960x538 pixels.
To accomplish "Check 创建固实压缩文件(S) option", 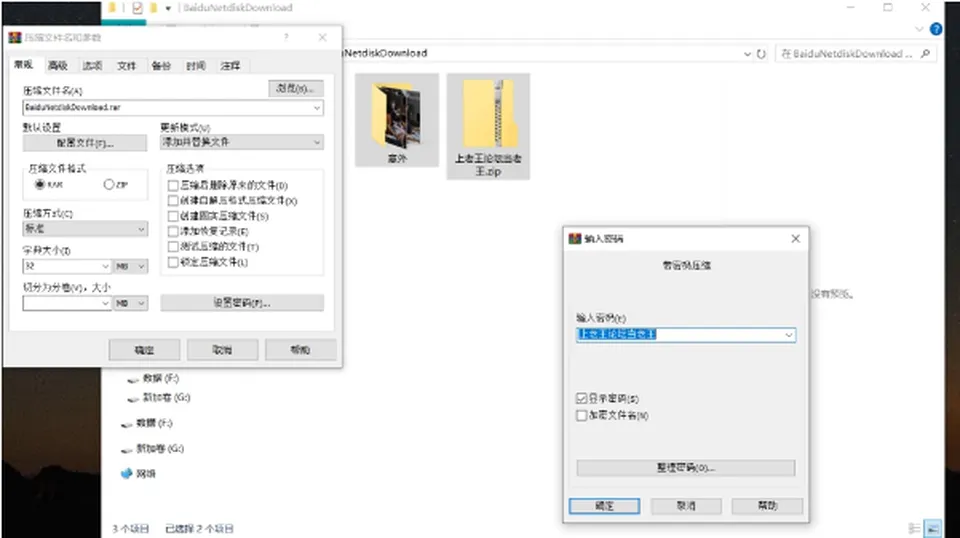I will [173, 215].
